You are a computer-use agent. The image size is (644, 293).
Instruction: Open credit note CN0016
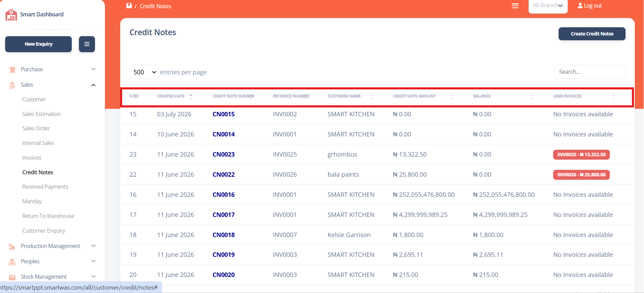tap(223, 195)
